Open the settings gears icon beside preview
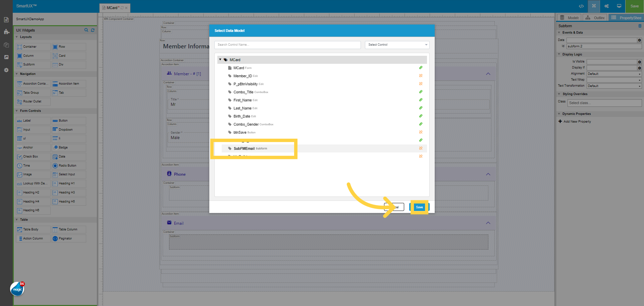 point(606,6)
